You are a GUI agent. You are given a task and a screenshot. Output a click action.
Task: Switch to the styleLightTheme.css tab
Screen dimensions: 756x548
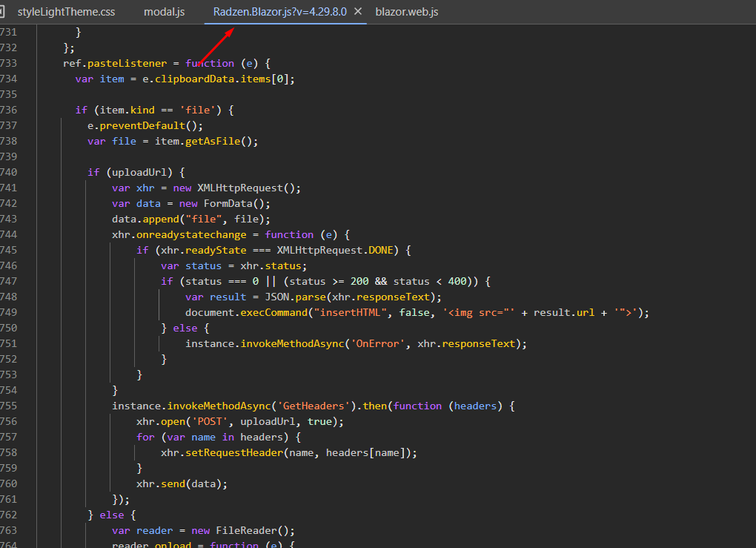point(66,11)
